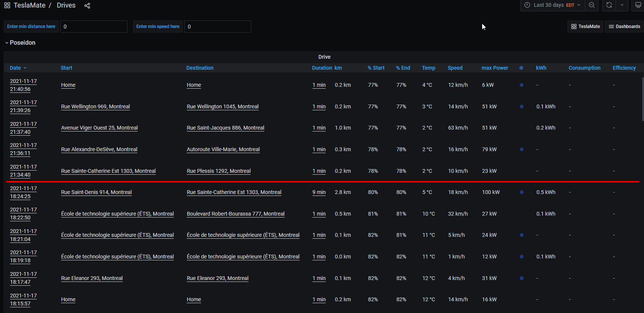Screen dimensions: 644x313
Task: Collapse the Poseidon row section
Action: (x=20, y=43)
